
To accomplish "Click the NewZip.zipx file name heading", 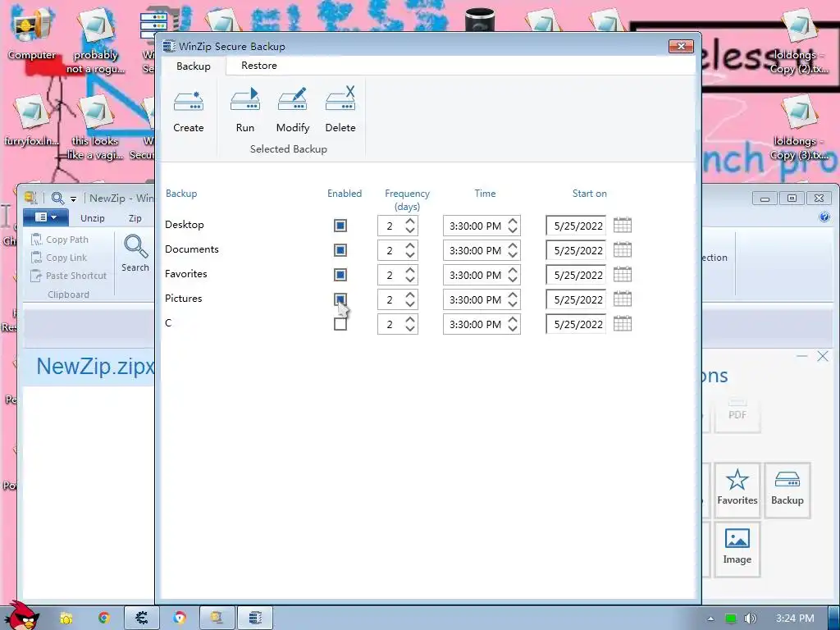I will pos(95,367).
